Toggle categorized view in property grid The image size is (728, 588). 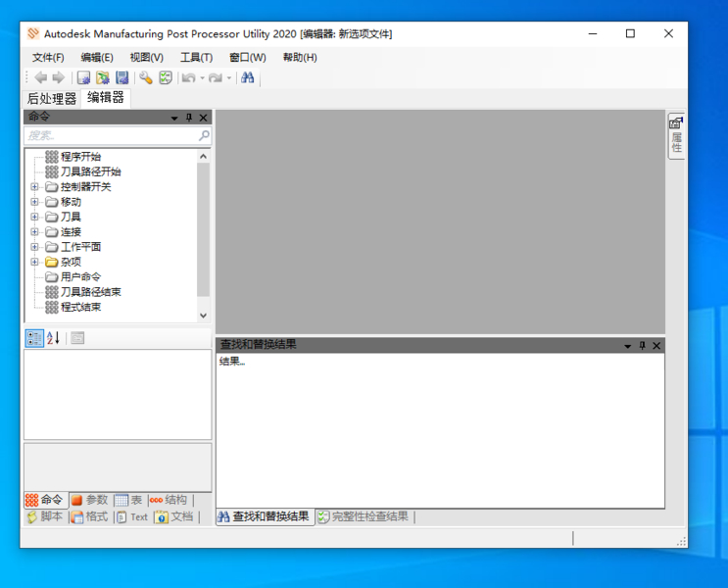point(34,338)
